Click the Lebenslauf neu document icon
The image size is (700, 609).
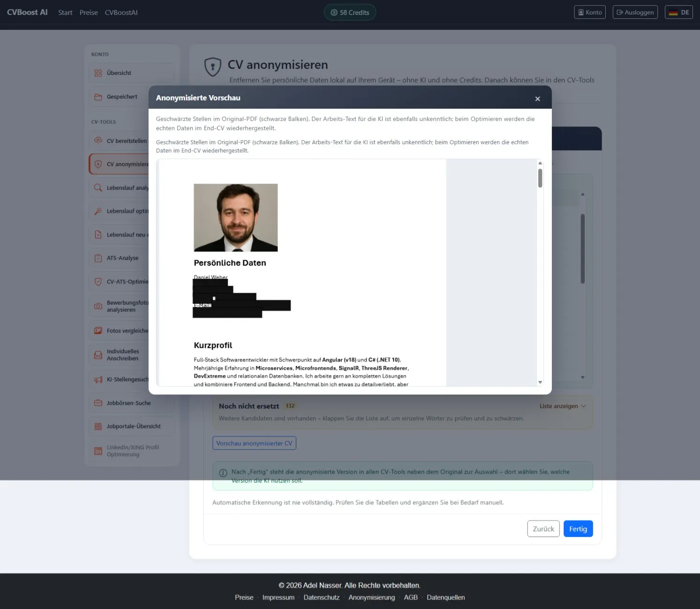[x=98, y=235]
